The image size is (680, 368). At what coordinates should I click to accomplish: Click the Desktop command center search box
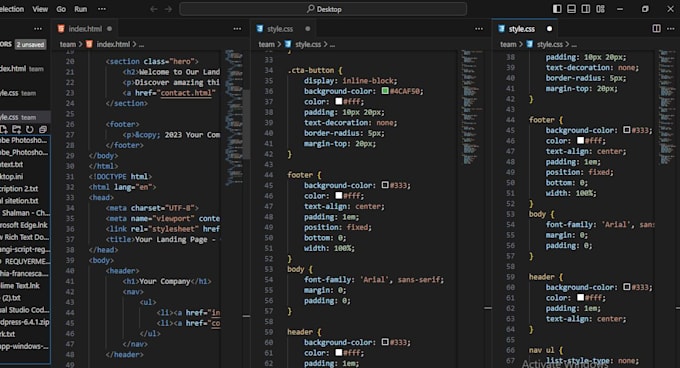[x=323, y=9]
